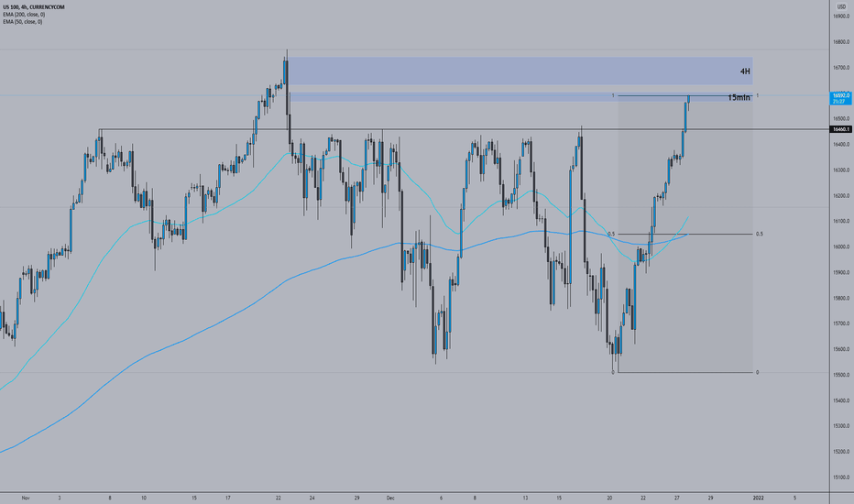Click the black 16460.1 horizontal line price tag
854x504 pixels.
[840, 129]
